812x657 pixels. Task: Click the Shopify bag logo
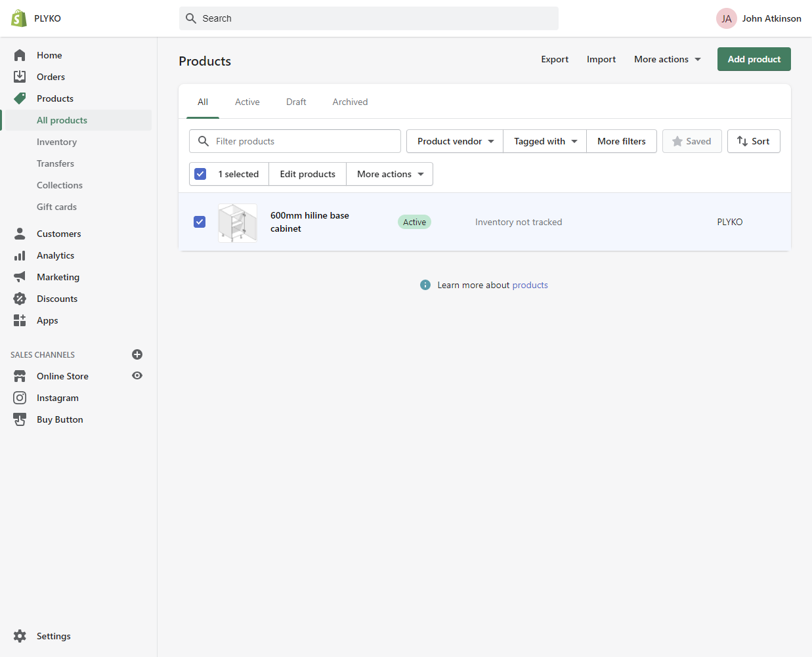(19, 18)
